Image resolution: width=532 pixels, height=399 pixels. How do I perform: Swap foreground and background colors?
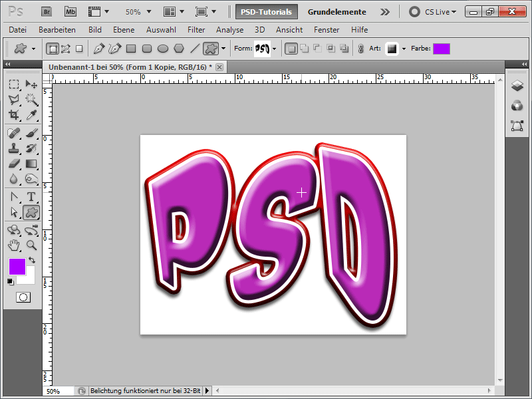tap(32, 260)
